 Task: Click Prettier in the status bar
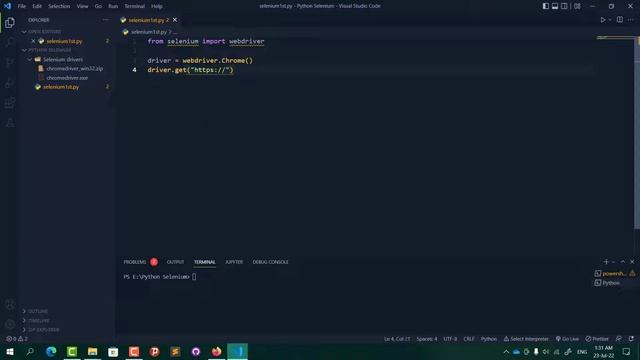(x=597, y=339)
